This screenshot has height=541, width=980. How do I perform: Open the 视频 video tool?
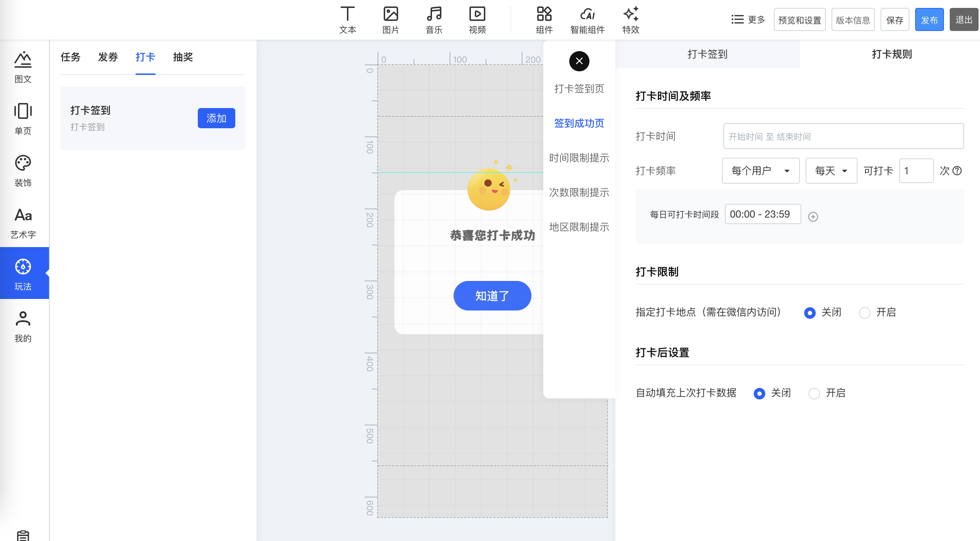[x=477, y=20]
